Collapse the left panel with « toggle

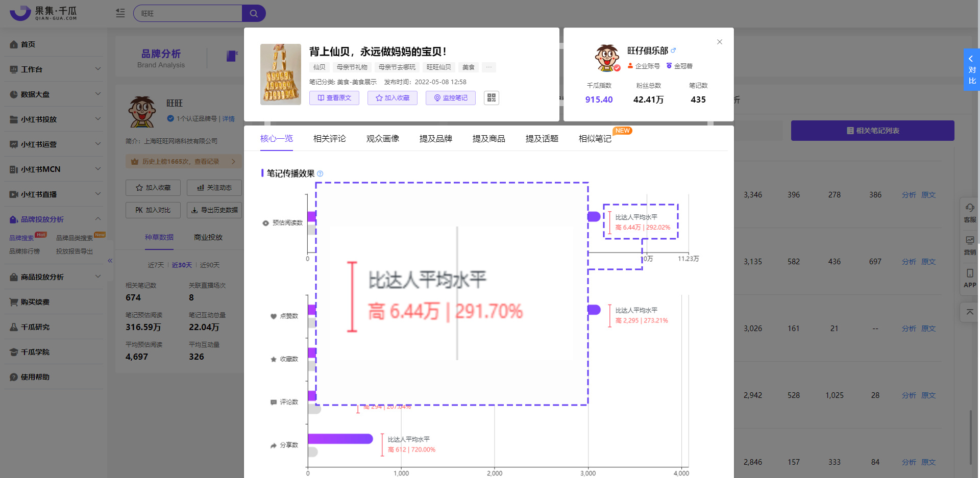(x=110, y=260)
